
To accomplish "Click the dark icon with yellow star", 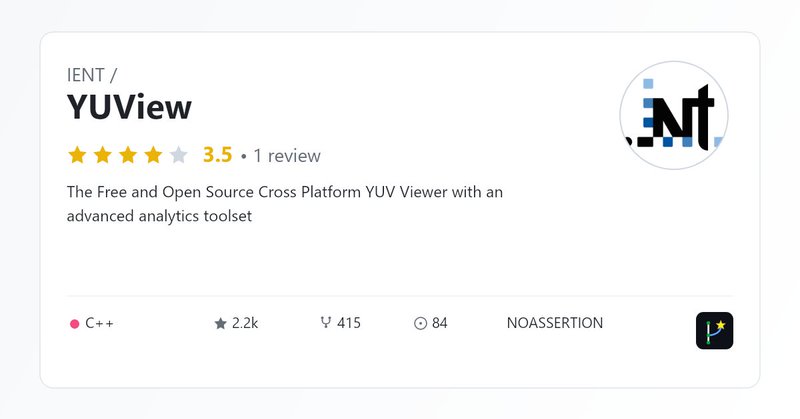I will [714, 331].
